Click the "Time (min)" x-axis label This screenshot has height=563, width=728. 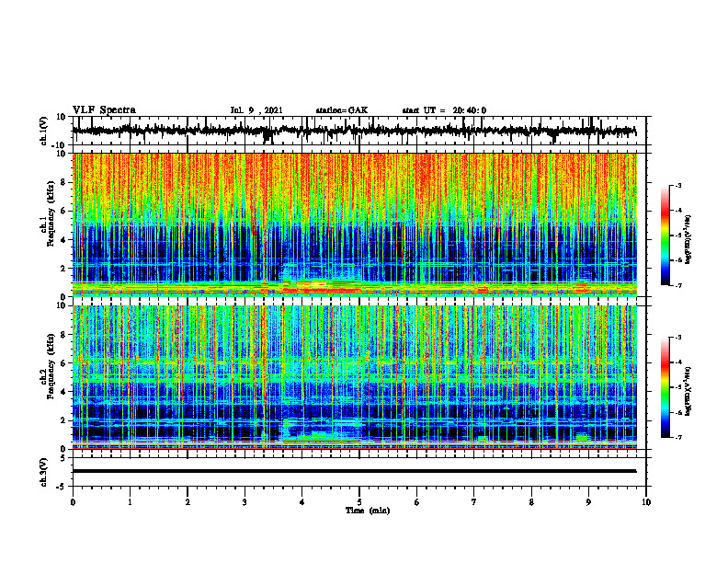coord(368,511)
